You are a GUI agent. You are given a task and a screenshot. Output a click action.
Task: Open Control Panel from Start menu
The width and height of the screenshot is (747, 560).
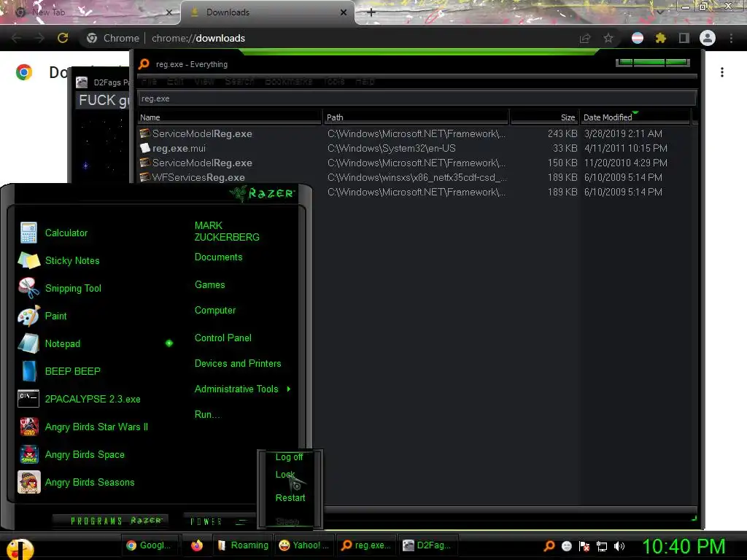[223, 338]
